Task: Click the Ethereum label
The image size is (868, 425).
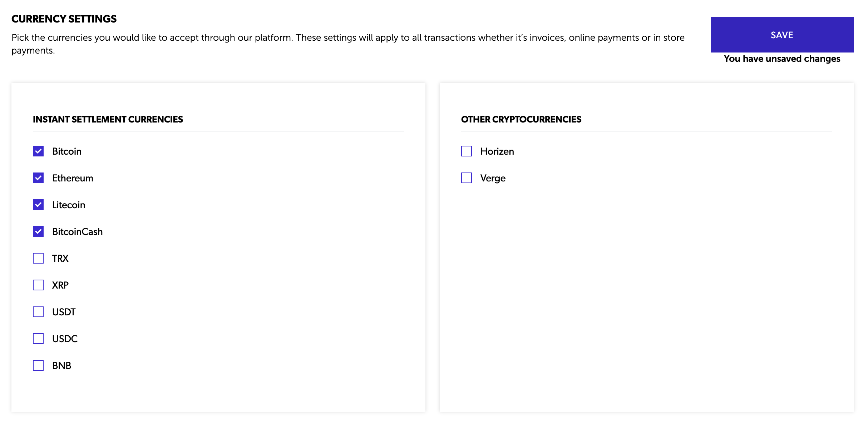Action: (x=73, y=178)
